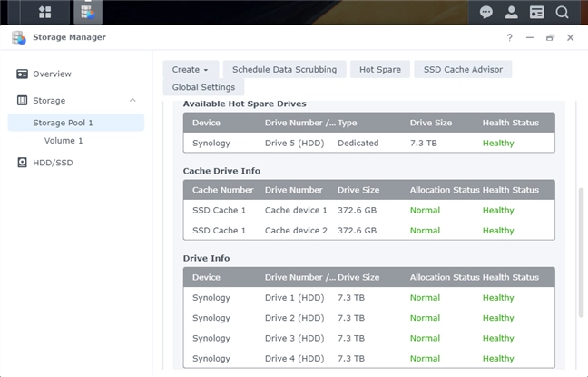The height and width of the screenshot is (377, 588).
Task: Select Cache device 2 cell
Action: pyautogui.click(x=296, y=231)
